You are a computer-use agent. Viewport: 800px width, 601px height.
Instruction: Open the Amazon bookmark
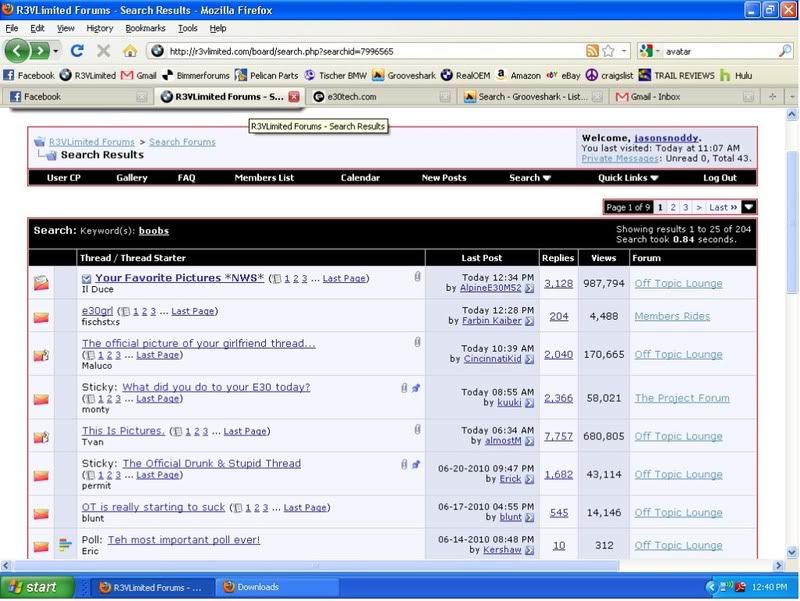pos(518,76)
